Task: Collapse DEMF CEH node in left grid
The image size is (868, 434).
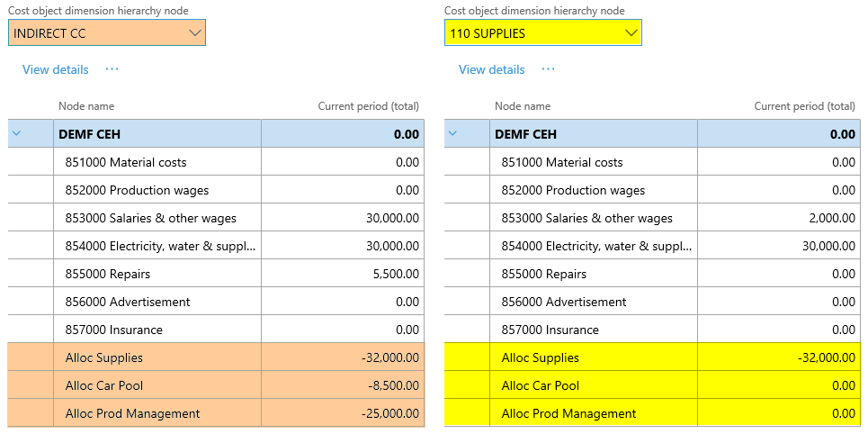Action: coord(17,134)
